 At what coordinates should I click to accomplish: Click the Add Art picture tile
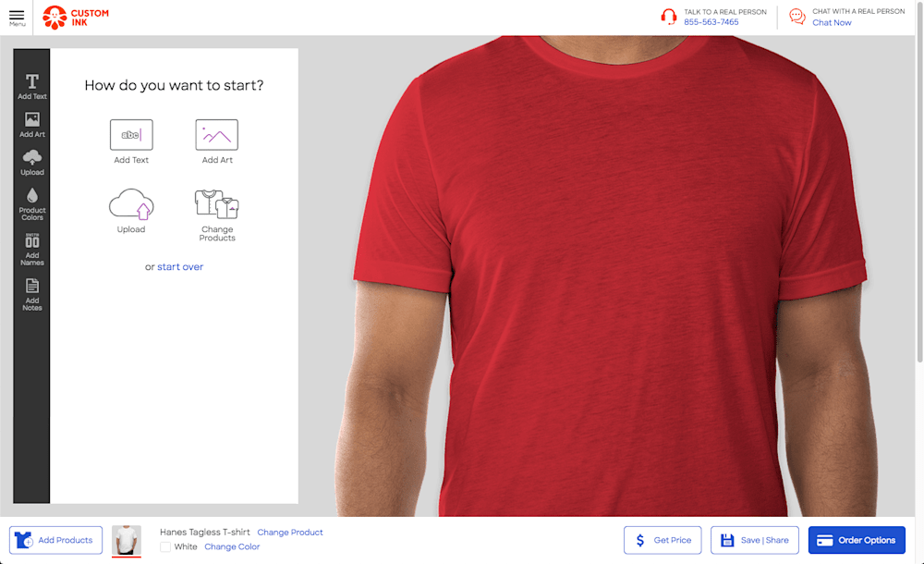click(217, 135)
